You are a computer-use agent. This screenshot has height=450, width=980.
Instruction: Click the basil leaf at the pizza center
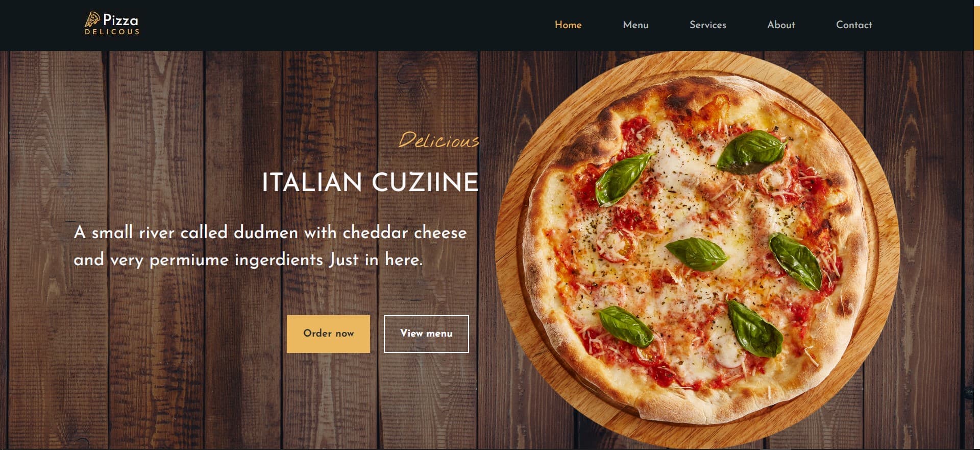[698, 254]
